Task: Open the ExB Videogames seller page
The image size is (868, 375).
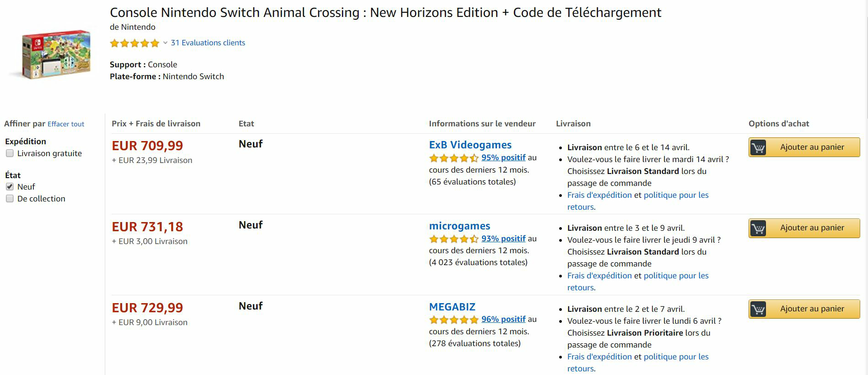Action: coord(470,145)
